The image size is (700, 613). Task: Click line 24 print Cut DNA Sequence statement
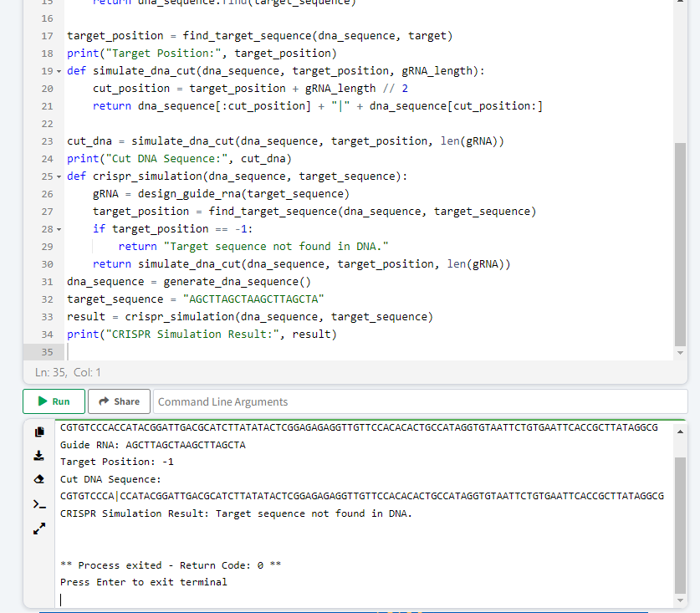point(179,159)
